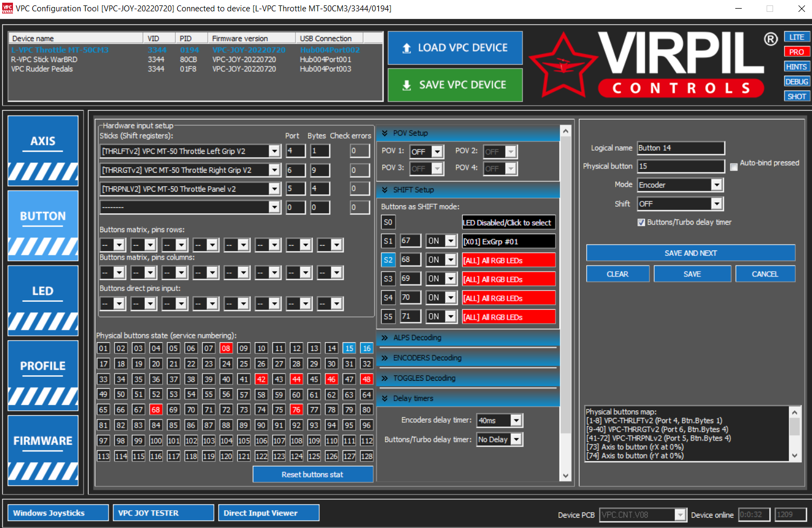Open the S1 ON mode dropdown

[x=451, y=241]
